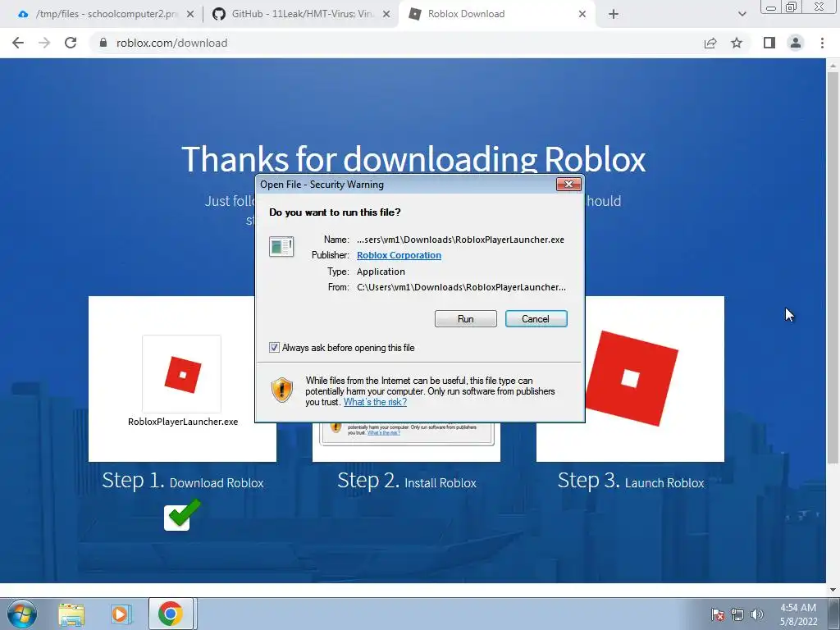Click the large Roblox logo in Step 3
This screenshot has width=840, height=630.
coord(632,378)
